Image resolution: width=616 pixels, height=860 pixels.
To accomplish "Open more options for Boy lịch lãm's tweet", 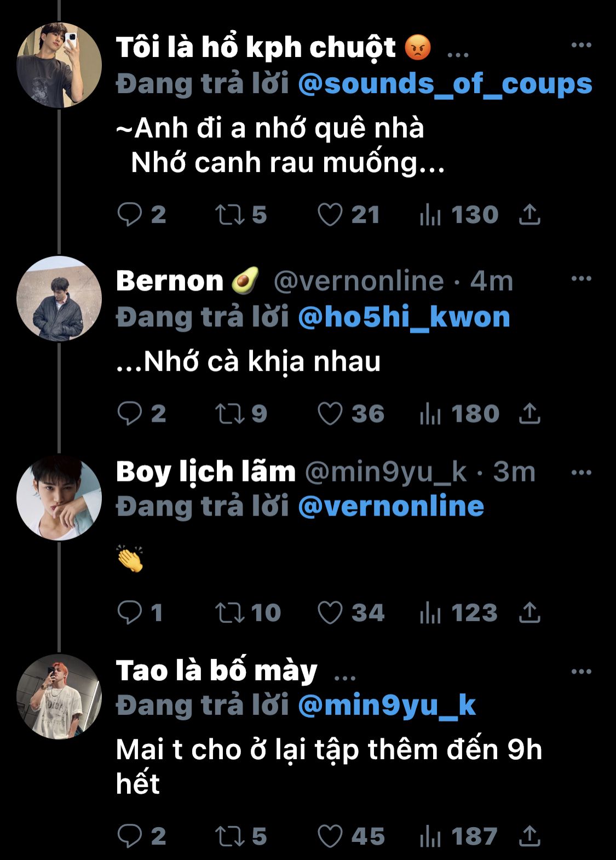I will (x=581, y=472).
